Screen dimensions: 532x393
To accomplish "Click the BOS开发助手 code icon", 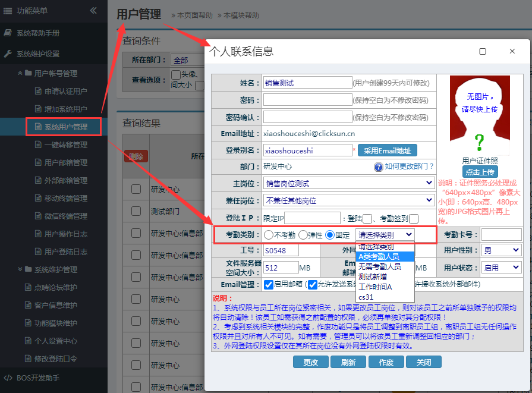I will coord(8,378).
